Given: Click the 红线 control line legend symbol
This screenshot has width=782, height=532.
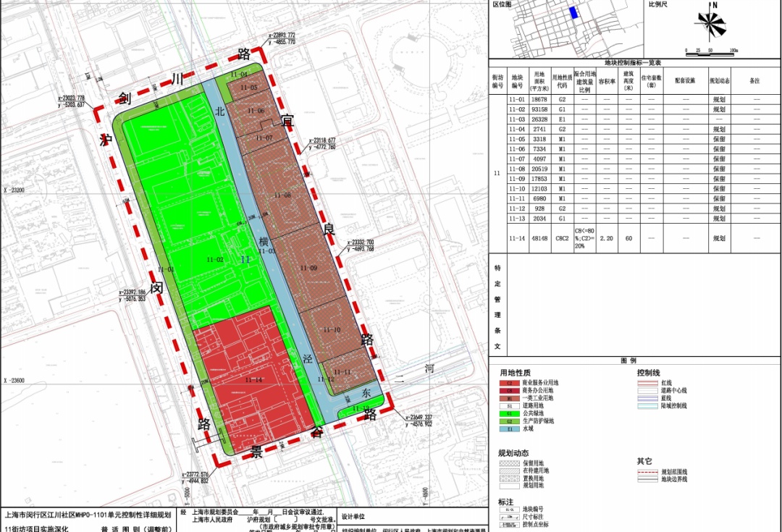Looking at the screenshot, I should [648, 382].
